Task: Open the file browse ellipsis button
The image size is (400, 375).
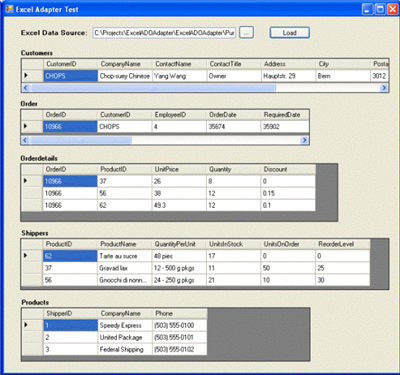Action: pyautogui.click(x=246, y=33)
